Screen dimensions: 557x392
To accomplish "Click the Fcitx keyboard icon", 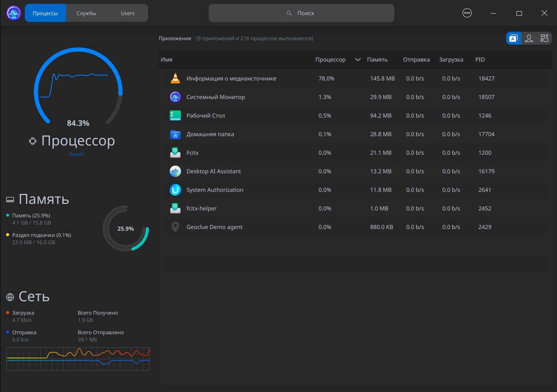I will [175, 153].
